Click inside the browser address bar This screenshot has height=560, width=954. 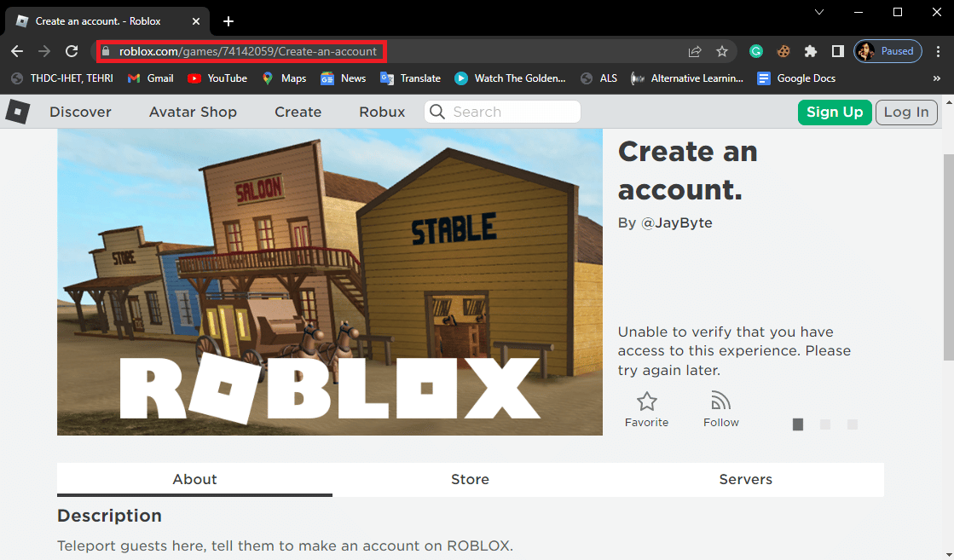pos(256,50)
